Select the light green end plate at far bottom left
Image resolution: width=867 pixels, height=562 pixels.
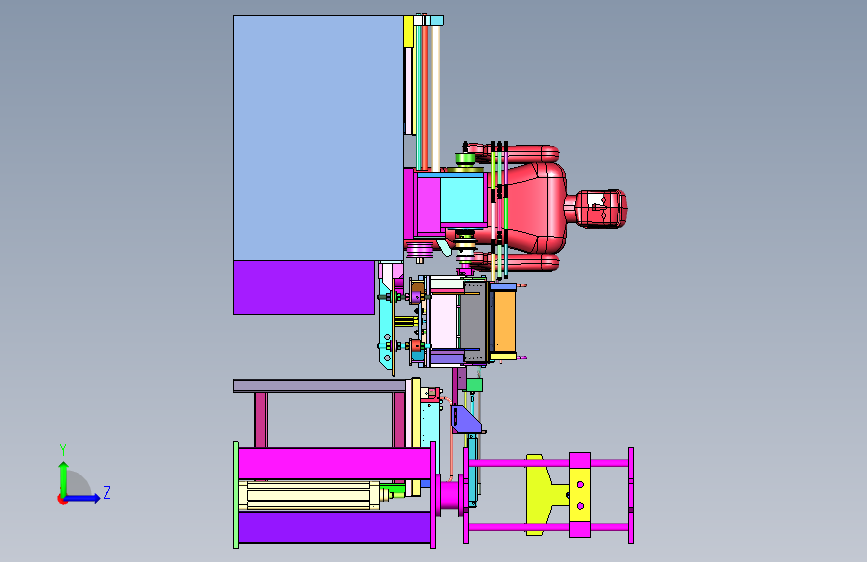(x=236, y=495)
